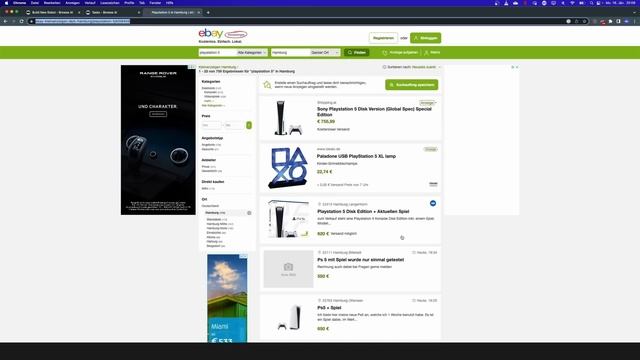640x360 pixels.
Task: Click the Kleinanzeigen Hamburg breadcrumb
Action: coord(218,67)
